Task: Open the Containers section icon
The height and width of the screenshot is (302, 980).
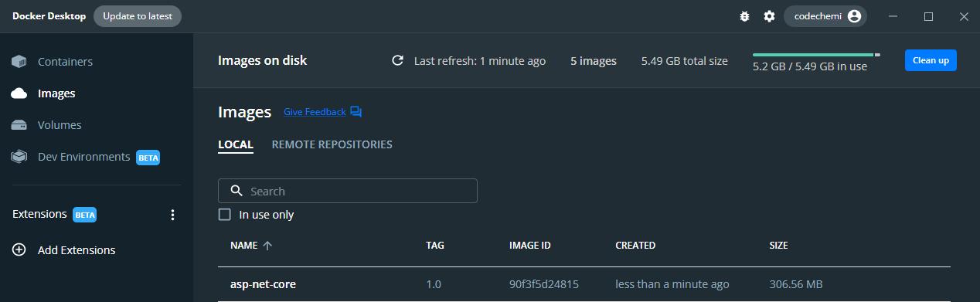Action: point(19,62)
